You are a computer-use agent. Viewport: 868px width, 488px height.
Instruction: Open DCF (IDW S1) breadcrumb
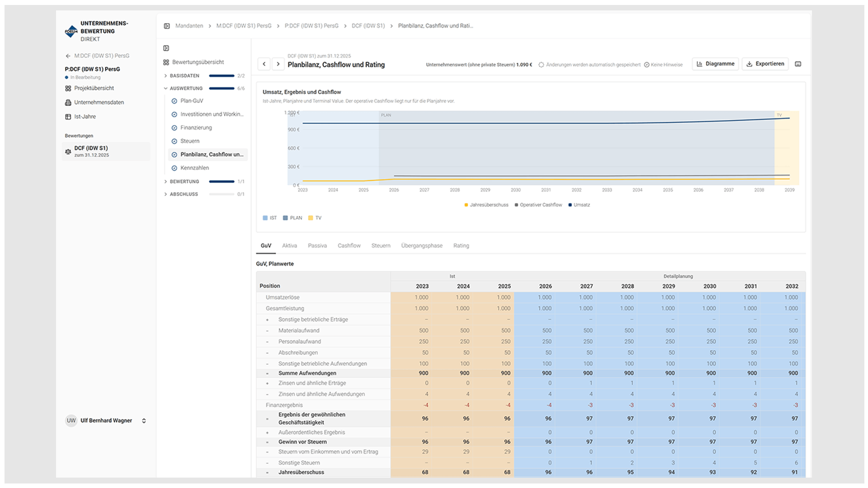(x=368, y=26)
